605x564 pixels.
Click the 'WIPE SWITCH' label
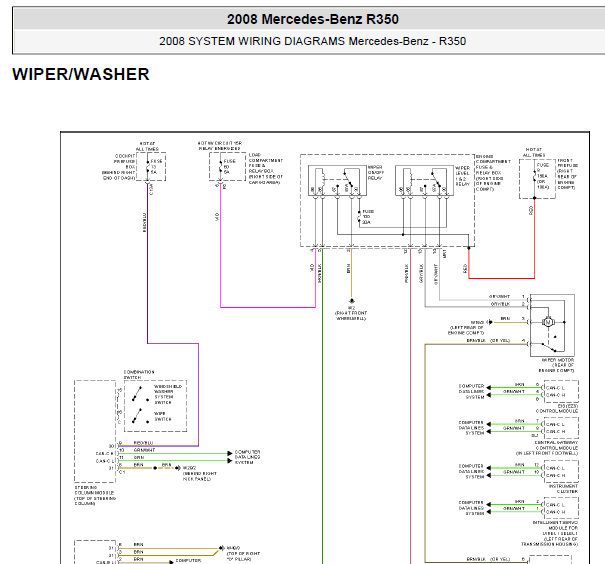coord(162,416)
